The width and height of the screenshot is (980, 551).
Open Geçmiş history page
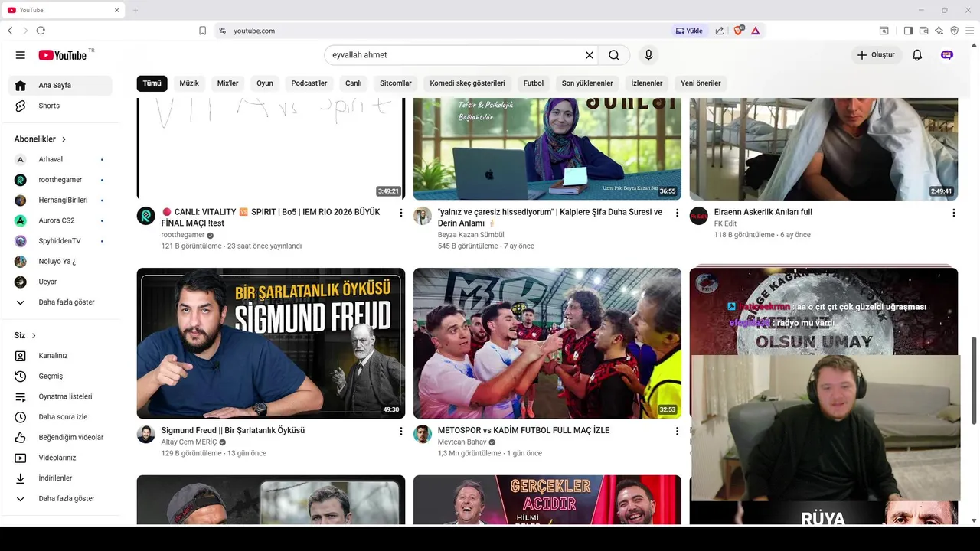[x=60, y=376]
